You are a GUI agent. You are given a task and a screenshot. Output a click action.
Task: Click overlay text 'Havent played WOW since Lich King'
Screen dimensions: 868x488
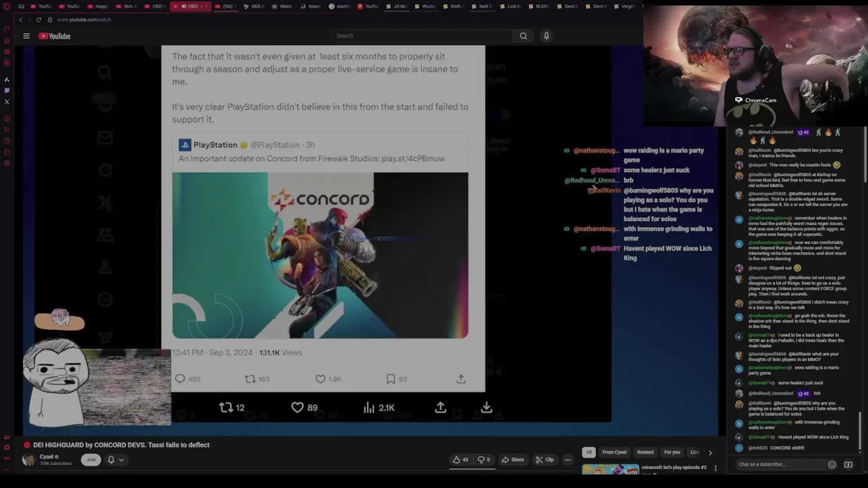point(667,253)
